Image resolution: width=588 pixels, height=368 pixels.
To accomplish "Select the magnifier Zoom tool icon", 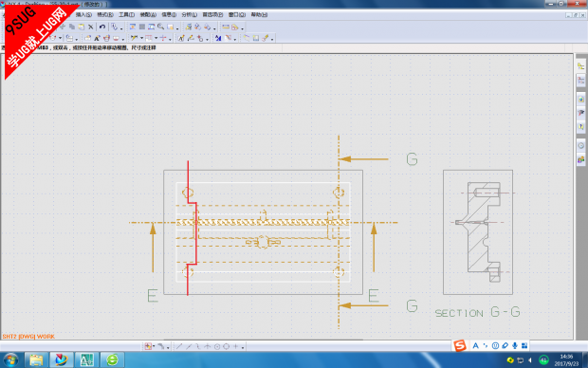I will (x=160, y=27).
